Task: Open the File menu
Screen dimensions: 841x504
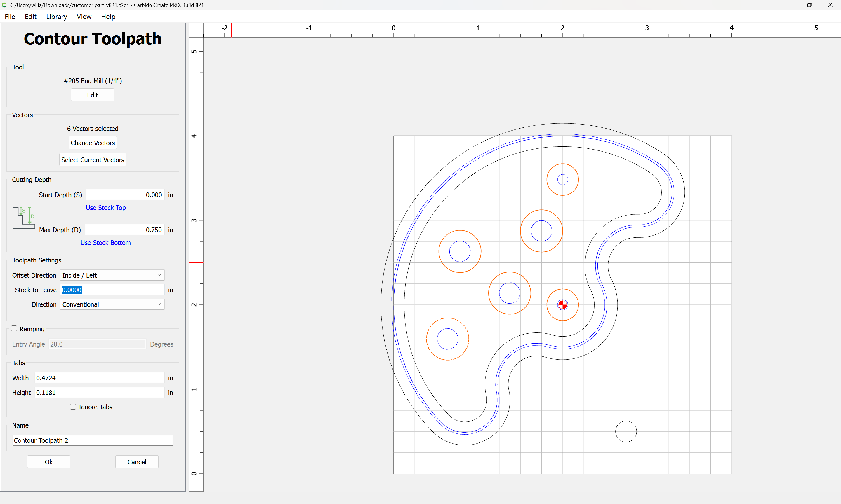Action: click(10, 17)
